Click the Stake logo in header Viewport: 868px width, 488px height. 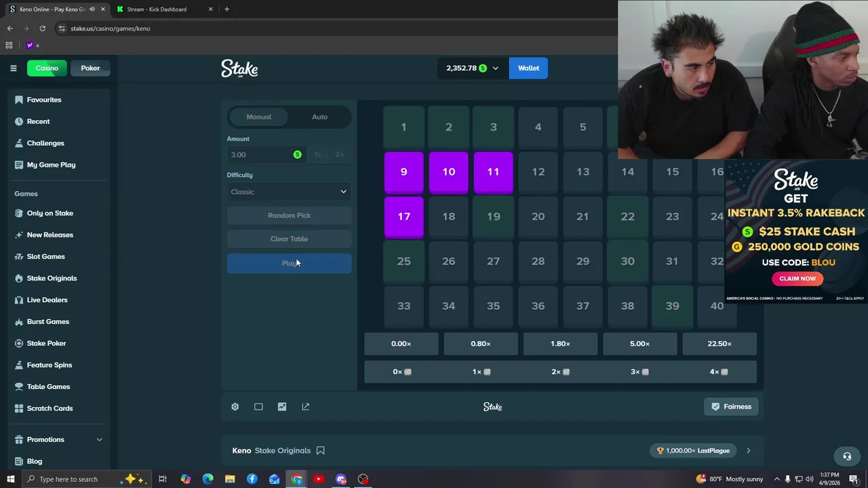click(x=239, y=68)
